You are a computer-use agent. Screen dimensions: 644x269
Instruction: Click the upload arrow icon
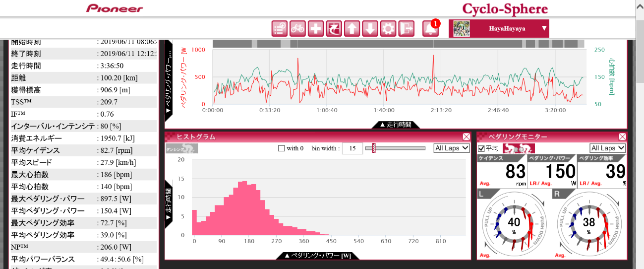point(352,29)
